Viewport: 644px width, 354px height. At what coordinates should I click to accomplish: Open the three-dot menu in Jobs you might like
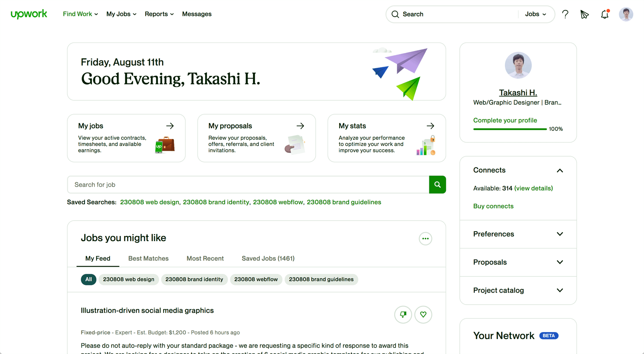[x=425, y=239]
